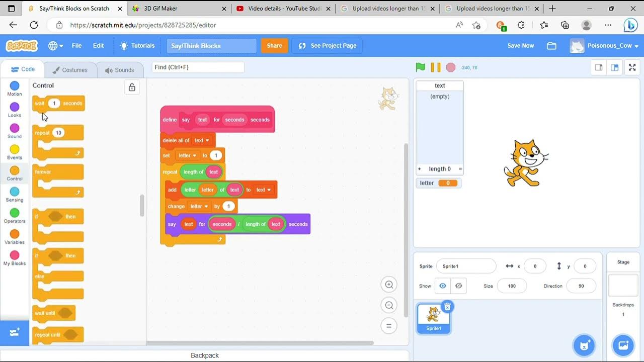The height and width of the screenshot is (362, 644).
Task: Select the My Blocks category
Action: (x=15, y=257)
